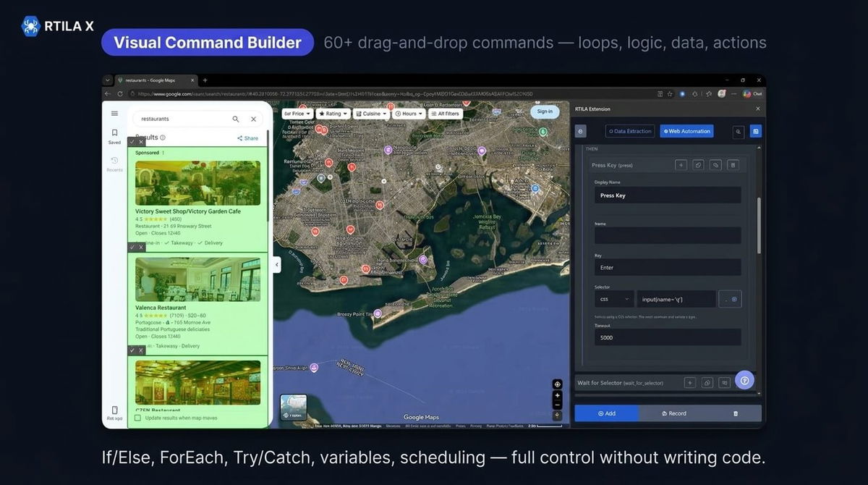Click the blue save icon in RTILA panel
Image resolution: width=868 pixels, height=485 pixels.
click(755, 132)
